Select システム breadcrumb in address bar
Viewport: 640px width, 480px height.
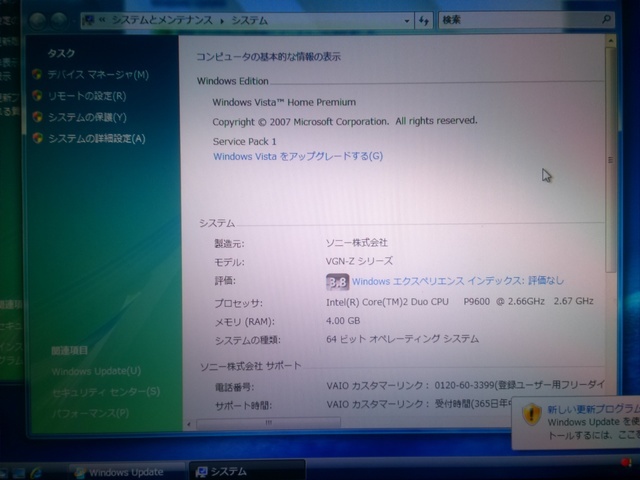249,20
